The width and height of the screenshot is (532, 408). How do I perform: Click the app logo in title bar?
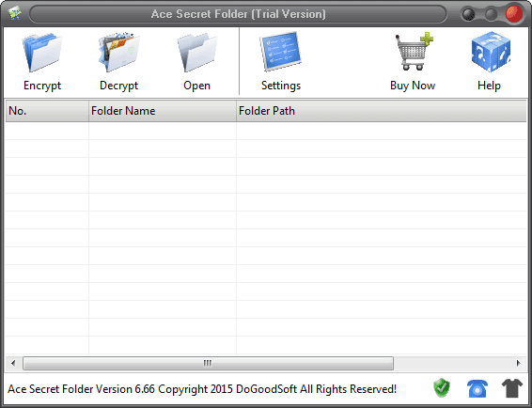tap(15, 13)
